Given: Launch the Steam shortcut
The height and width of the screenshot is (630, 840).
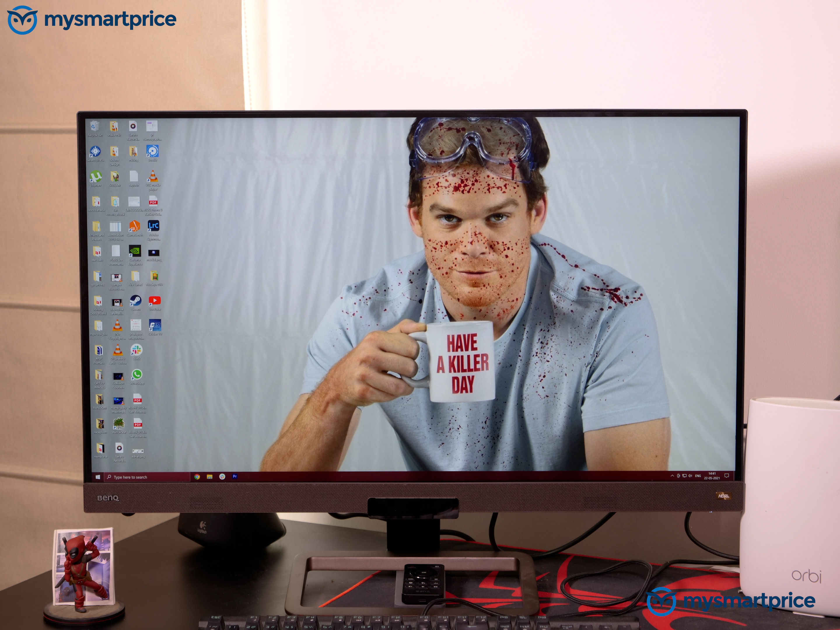Looking at the screenshot, I should tap(136, 303).
